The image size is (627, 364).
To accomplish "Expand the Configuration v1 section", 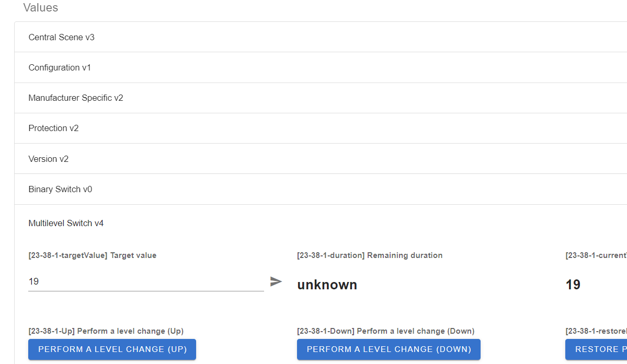I will pos(60,68).
